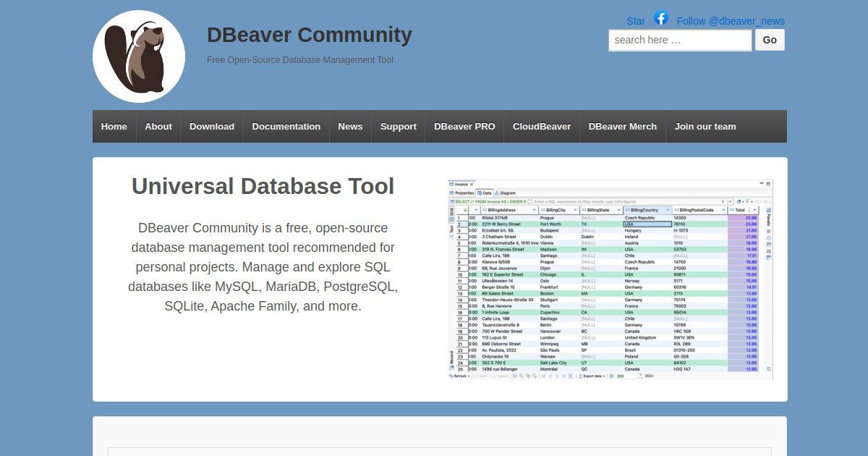Follow @dbeaver_news link

coord(731,21)
